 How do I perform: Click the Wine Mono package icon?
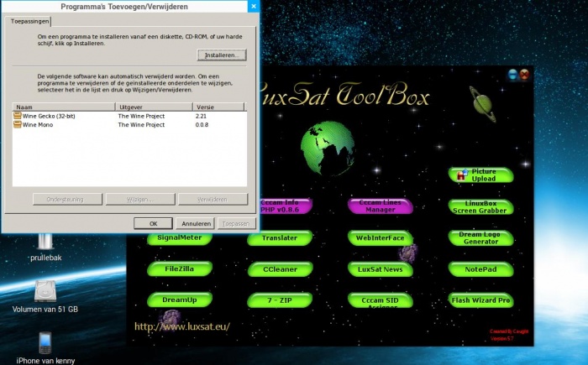click(x=18, y=124)
